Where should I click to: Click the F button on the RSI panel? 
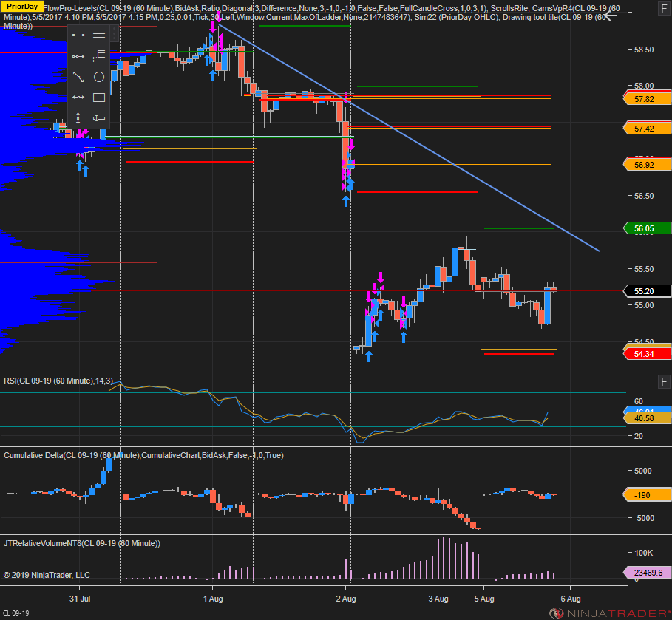pos(664,381)
